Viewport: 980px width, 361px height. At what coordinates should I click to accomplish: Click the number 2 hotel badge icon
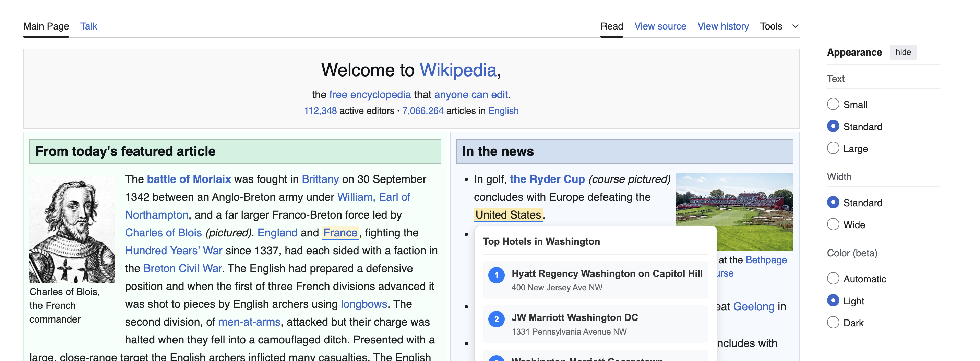pos(496,319)
